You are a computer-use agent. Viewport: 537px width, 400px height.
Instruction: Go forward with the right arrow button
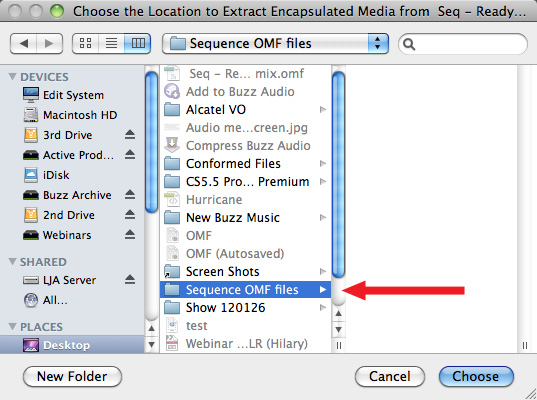pos(49,43)
